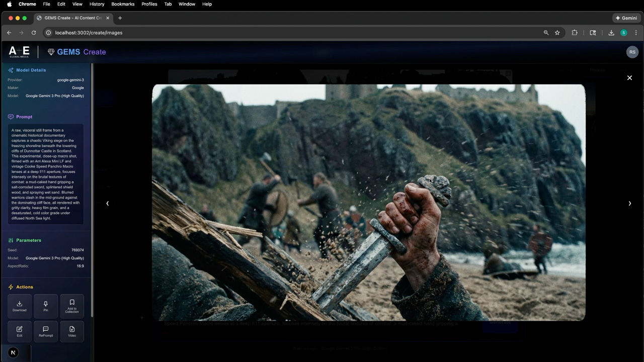Go to the next image
The image size is (644, 362).
(x=629, y=204)
